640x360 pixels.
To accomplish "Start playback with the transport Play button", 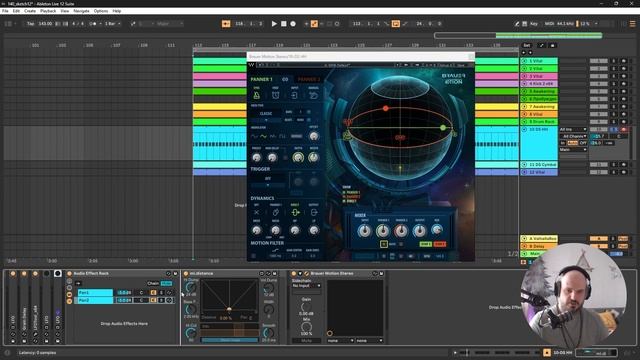I will pos(274,24).
